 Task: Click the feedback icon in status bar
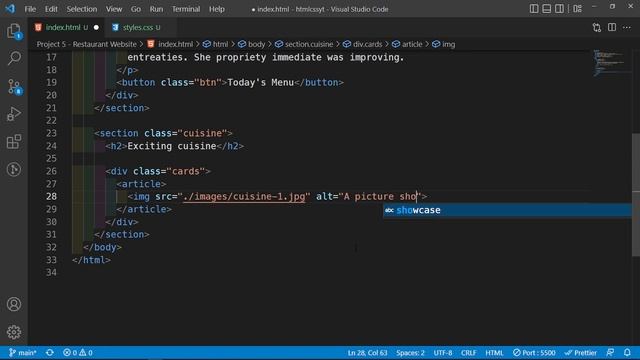(x=610, y=353)
